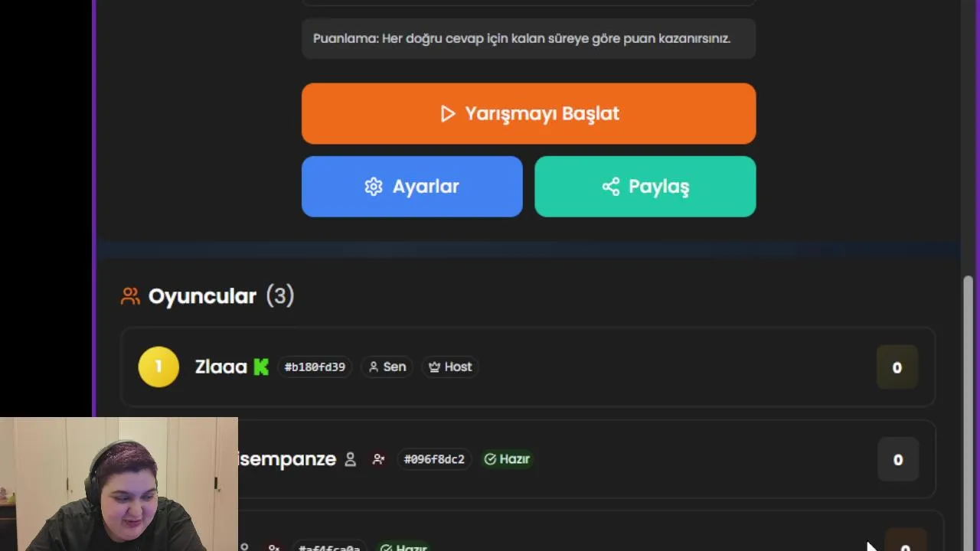Click the Hazır ready badge on isempanze's row
The width and height of the screenshot is (980, 551).
click(507, 459)
